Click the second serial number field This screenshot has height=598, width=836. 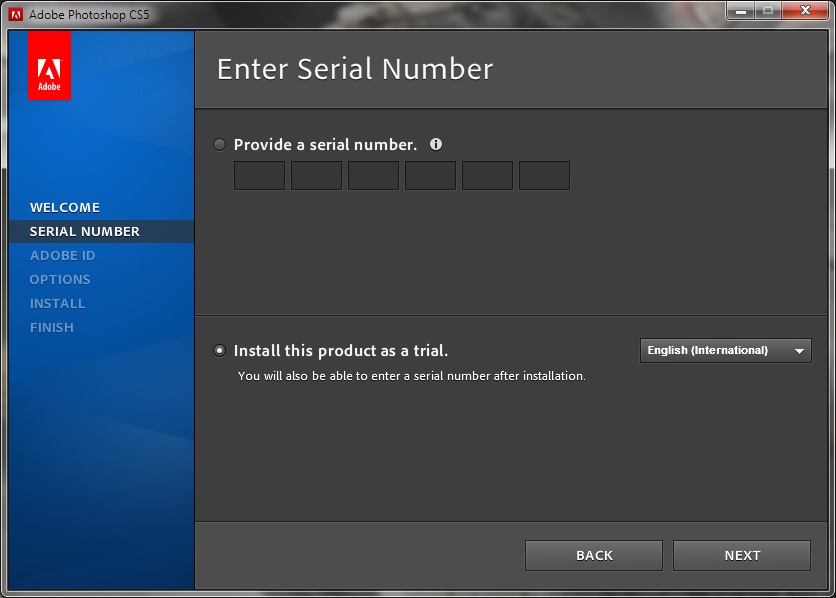coord(316,175)
